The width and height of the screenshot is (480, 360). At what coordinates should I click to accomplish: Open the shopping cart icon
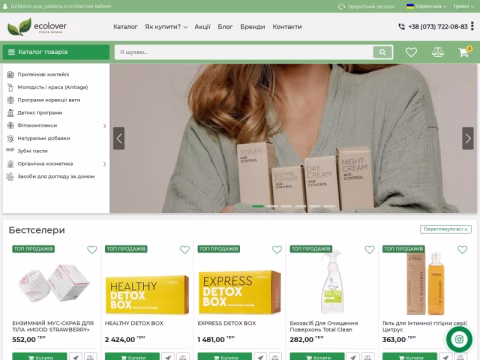click(x=464, y=52)
